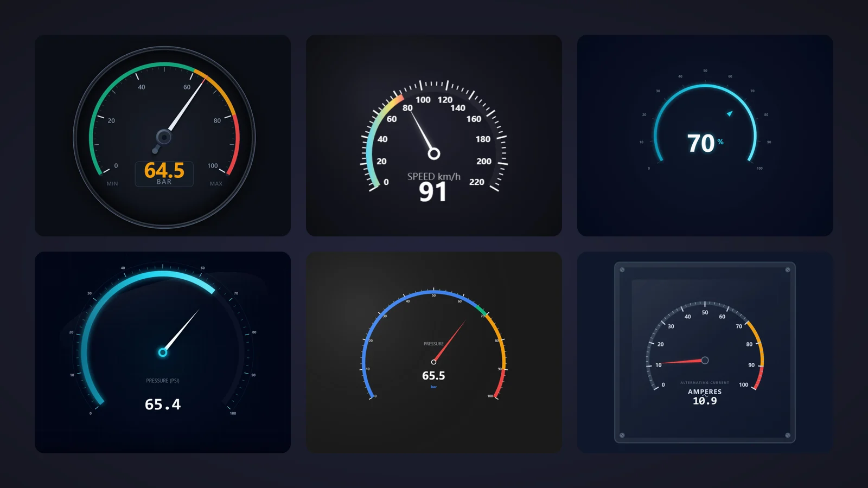Click the SPEED km/h label

tap(434, 176)
